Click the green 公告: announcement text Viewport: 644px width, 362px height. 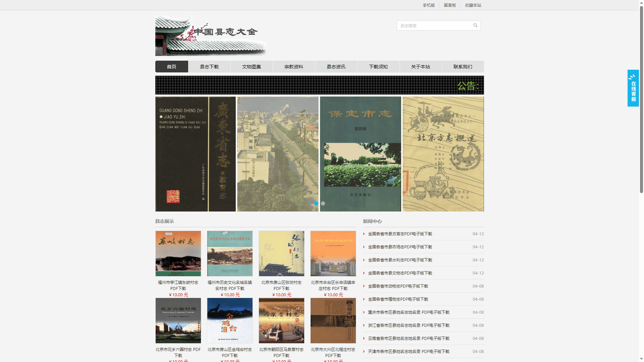click(468, 85)
